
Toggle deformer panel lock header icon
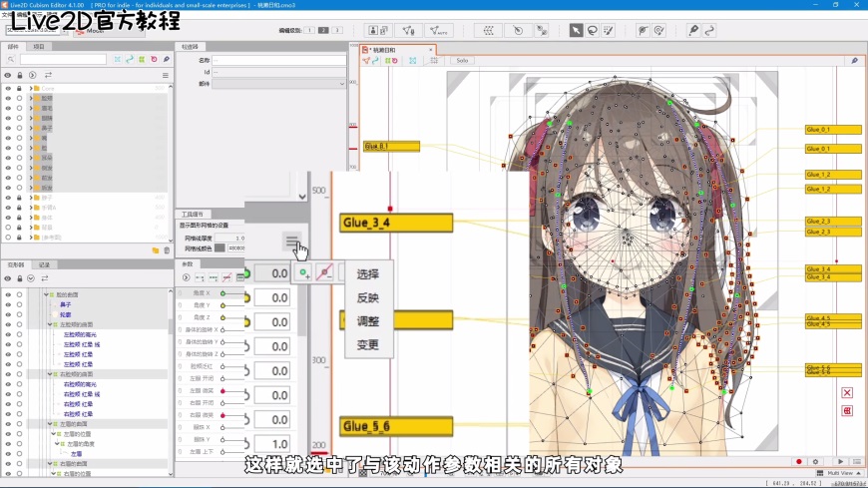pos(20,278)
